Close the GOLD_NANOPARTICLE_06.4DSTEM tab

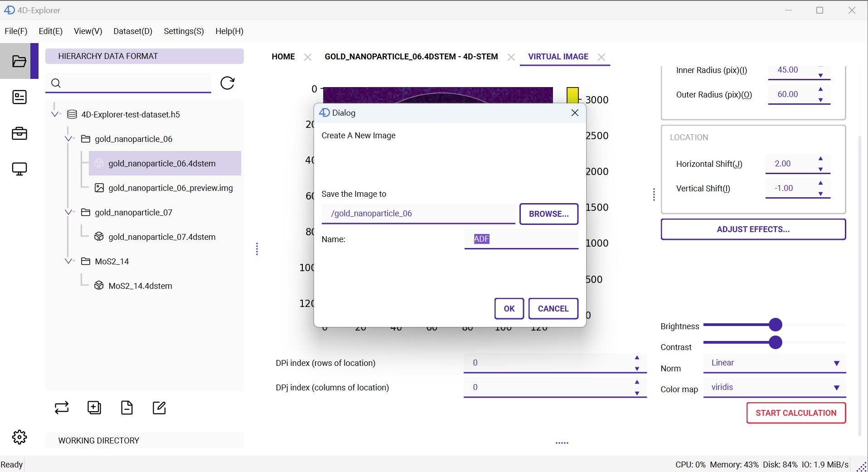pyautogui.click(x=511, y=57)
